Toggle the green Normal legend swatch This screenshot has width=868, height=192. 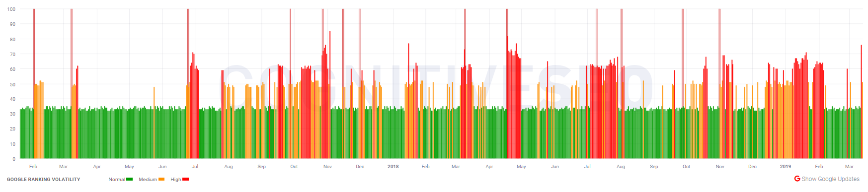click(129, 179)
